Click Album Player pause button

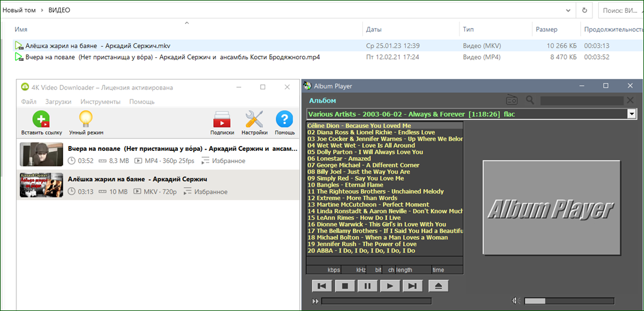click(x=368, y=286)
